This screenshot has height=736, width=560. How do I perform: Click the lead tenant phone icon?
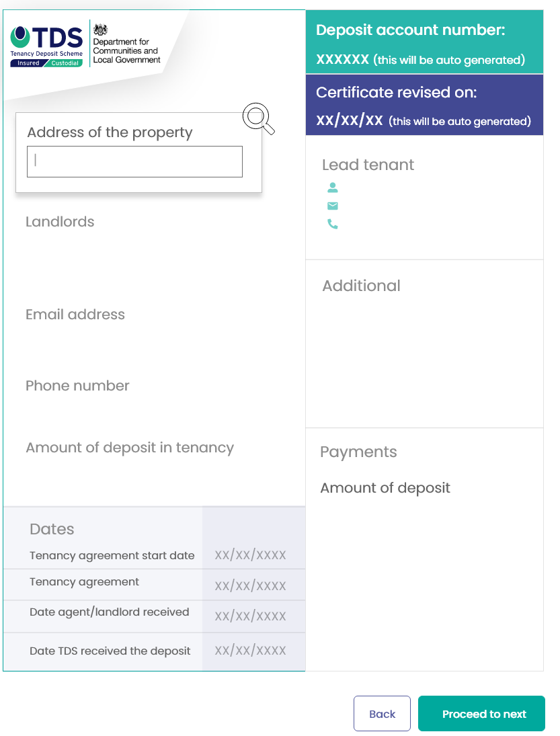coord(333,224)
